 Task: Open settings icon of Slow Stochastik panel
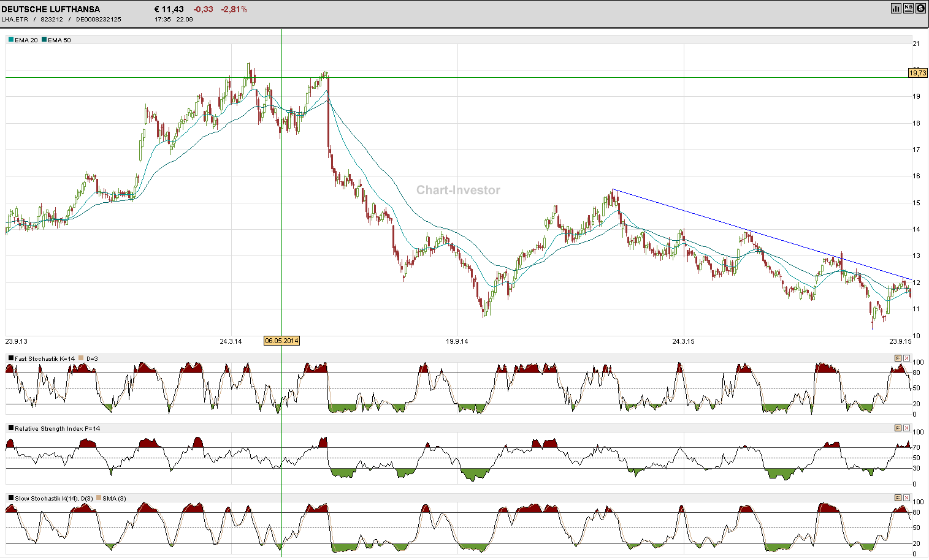tap(898, 498)
